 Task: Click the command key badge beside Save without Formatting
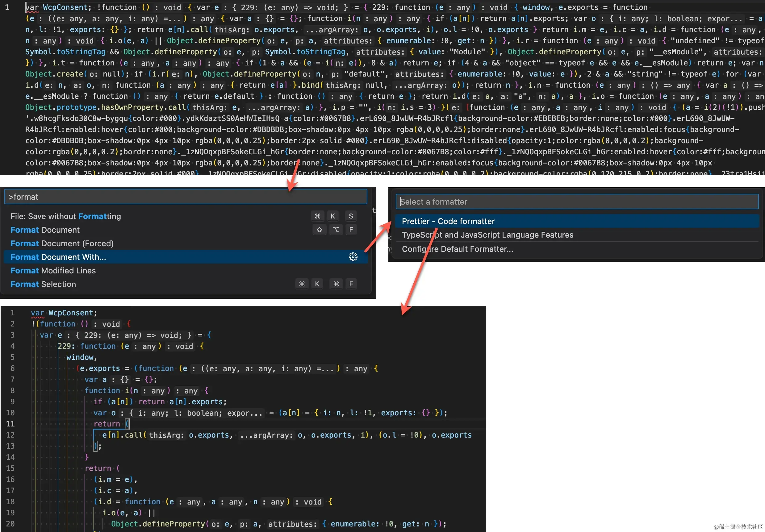click(318, 216)
